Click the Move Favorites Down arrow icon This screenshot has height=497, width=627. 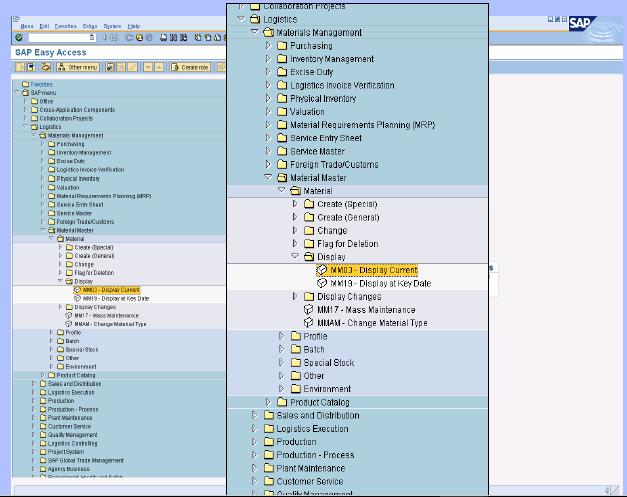coord(148,67)
